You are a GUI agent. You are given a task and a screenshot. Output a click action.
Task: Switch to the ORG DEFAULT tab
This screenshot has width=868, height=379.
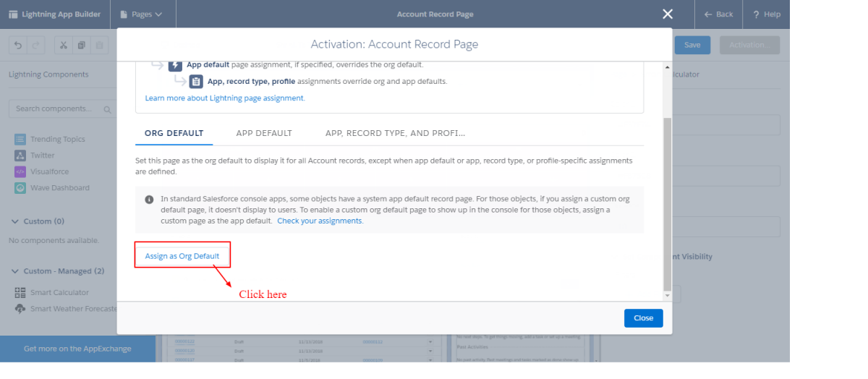174,133
